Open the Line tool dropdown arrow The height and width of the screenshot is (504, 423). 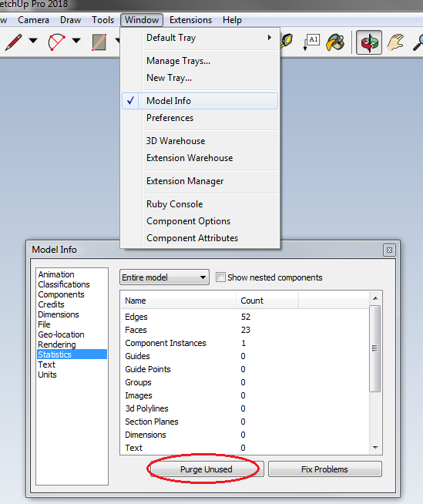[33, 41]
